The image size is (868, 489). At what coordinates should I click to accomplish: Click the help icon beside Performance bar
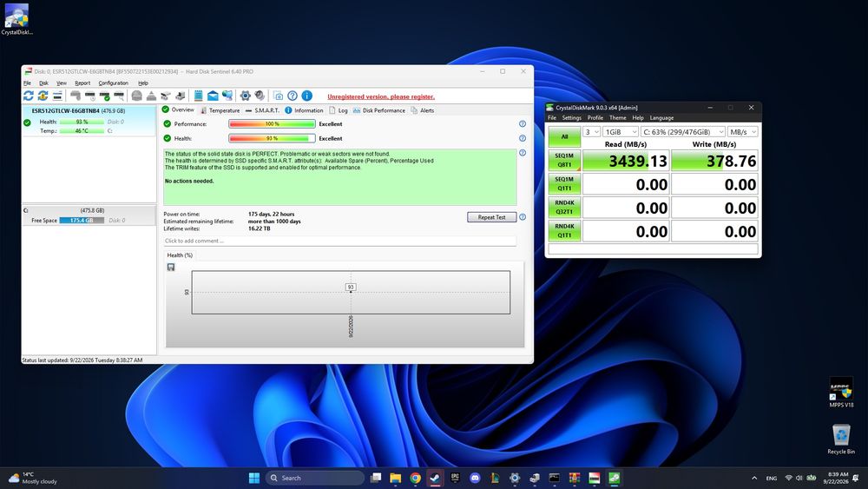tap(522, 124)
